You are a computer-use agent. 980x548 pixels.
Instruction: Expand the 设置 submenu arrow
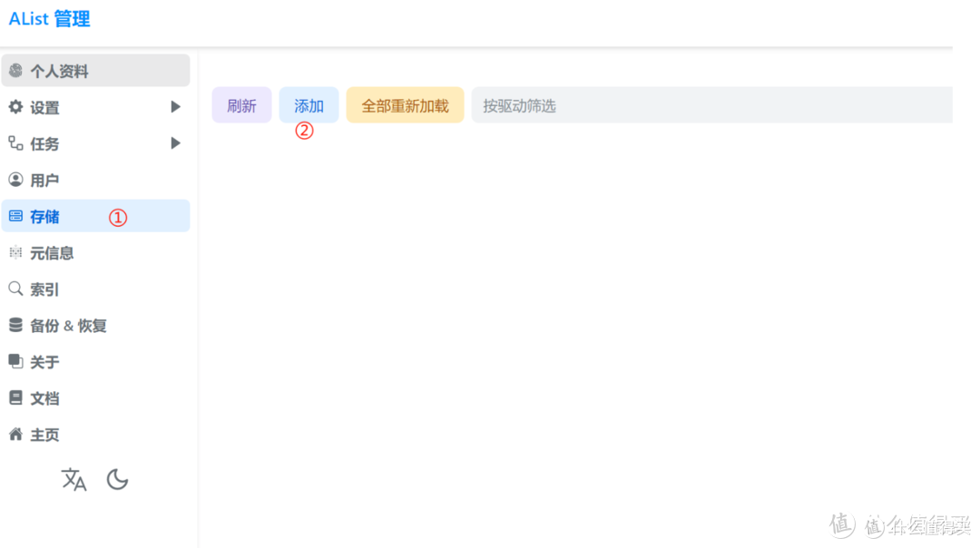(x=176, y=107)
